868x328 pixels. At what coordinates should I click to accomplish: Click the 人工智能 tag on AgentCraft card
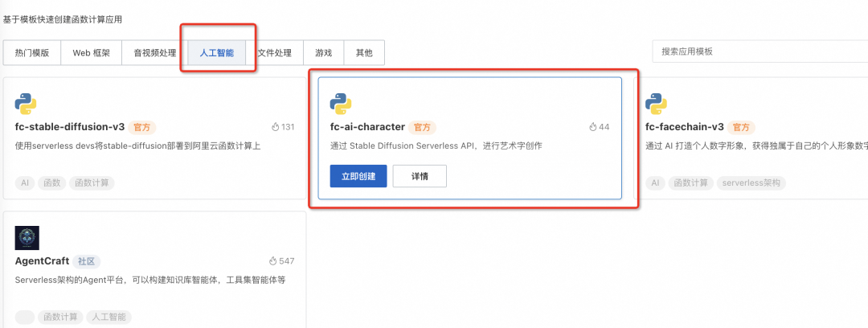[x=109, y=318]
